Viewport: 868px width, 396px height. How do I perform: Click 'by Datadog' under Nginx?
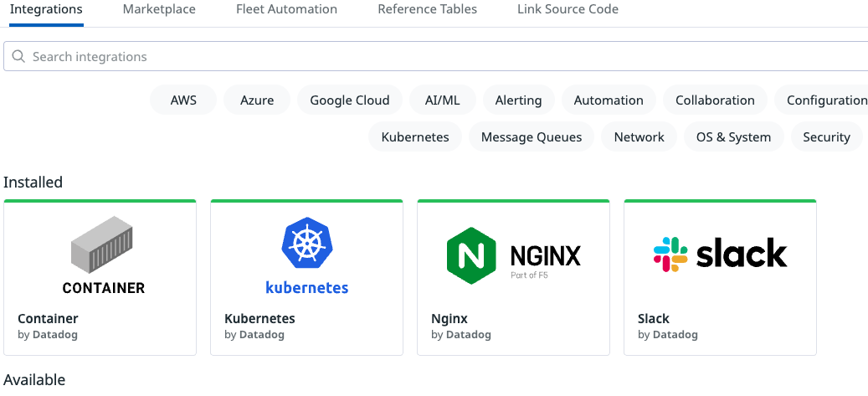tap(461, 335)
